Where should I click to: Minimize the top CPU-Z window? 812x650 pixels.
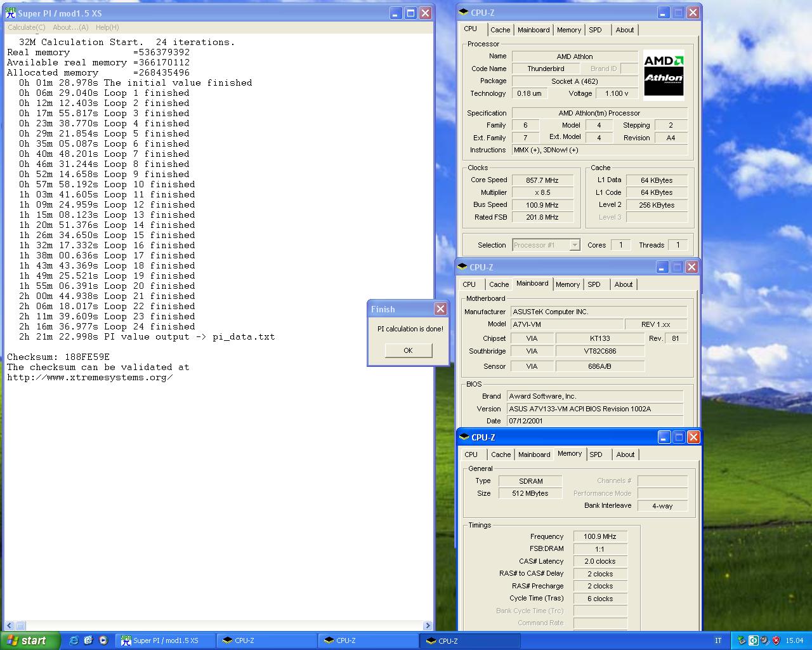tap(663, 12)
